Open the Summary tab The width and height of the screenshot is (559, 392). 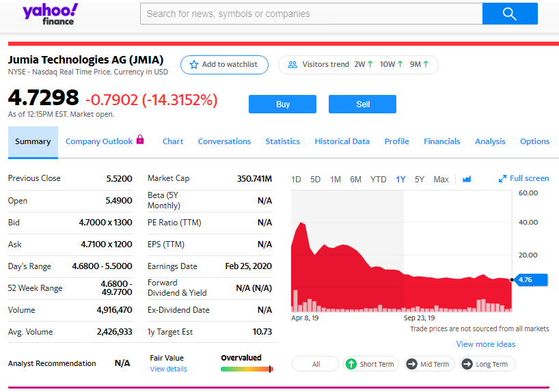click(33, 141)
